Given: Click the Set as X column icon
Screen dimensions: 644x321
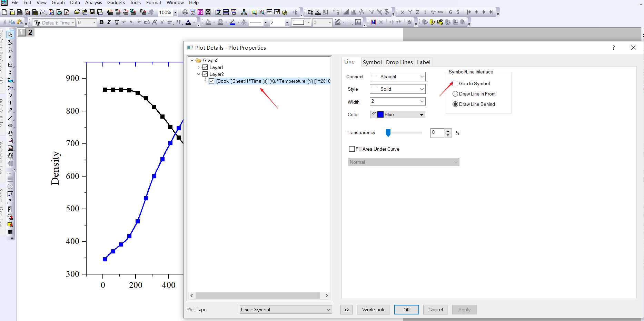Looking at the screenshot, I should tap(402, 12).
